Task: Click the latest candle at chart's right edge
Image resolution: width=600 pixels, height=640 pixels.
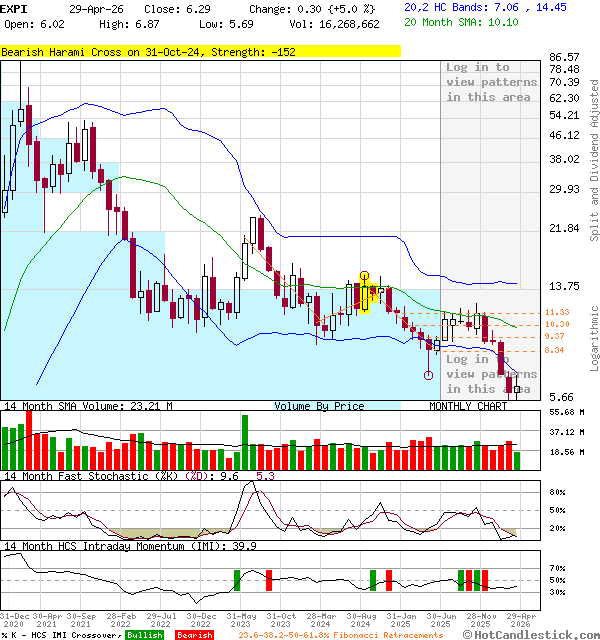Action: pos(516,389)
